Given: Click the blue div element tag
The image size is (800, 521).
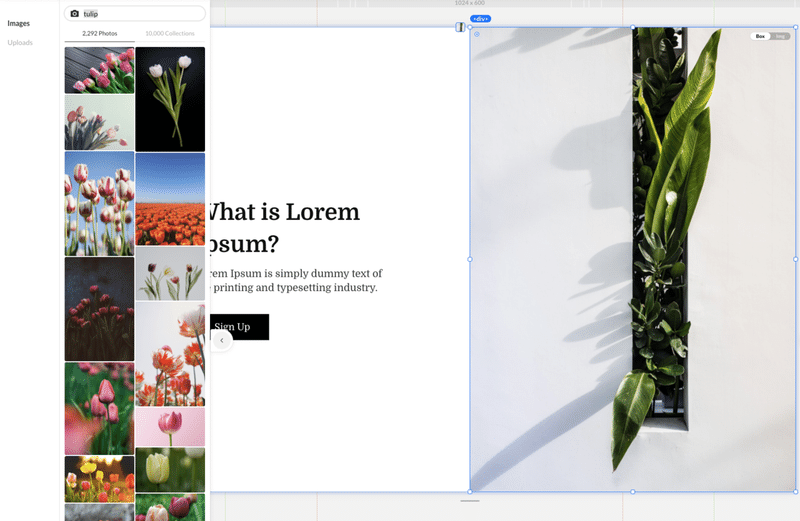Looking at the screenshot, I should click(481, 19).
